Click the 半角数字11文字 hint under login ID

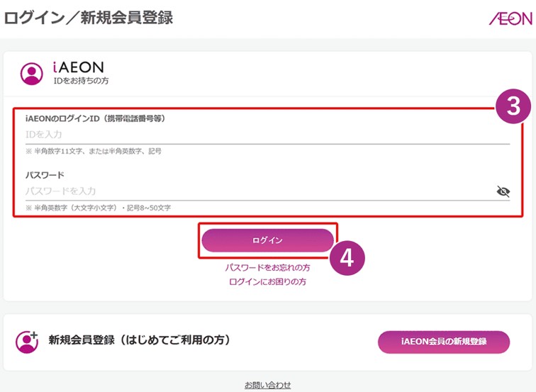click(93, 151)
